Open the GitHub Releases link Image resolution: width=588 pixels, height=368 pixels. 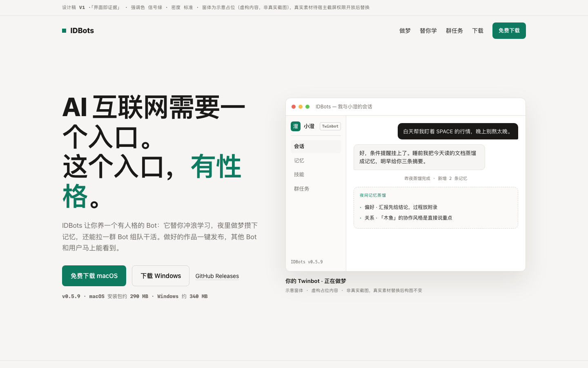(x=217, y=276)
